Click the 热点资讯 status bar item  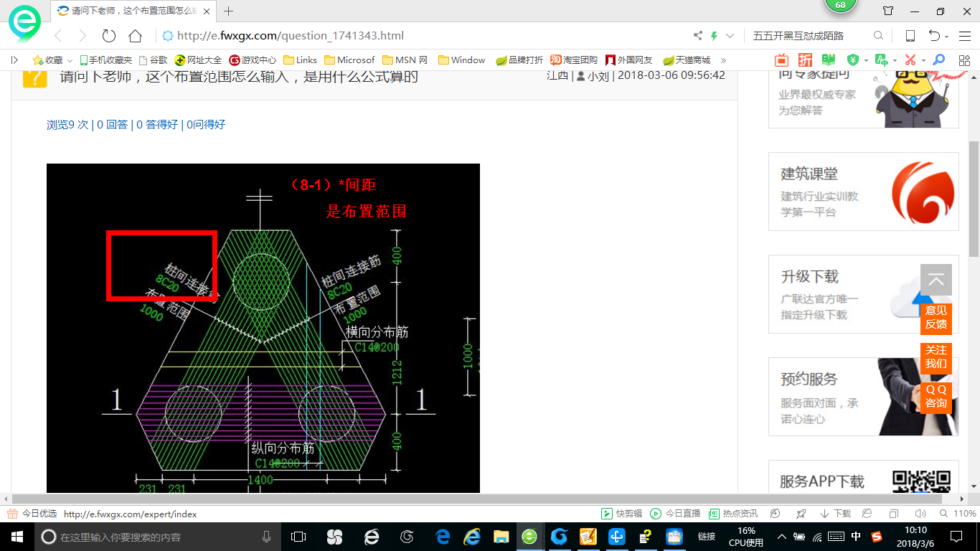tap(733, 514)
